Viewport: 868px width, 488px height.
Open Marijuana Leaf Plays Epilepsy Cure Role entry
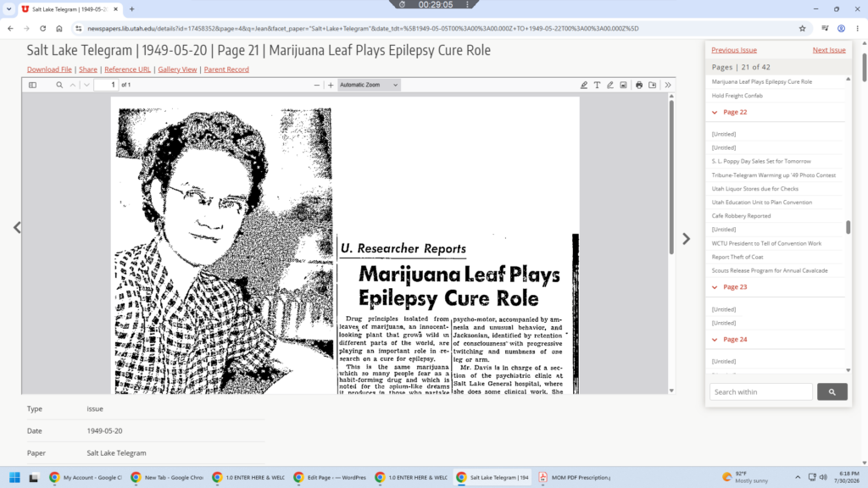point(762,82)
